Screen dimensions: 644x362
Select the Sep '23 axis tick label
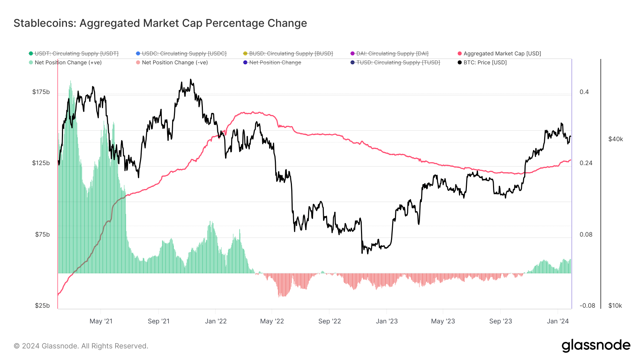[x=501, y=321]
